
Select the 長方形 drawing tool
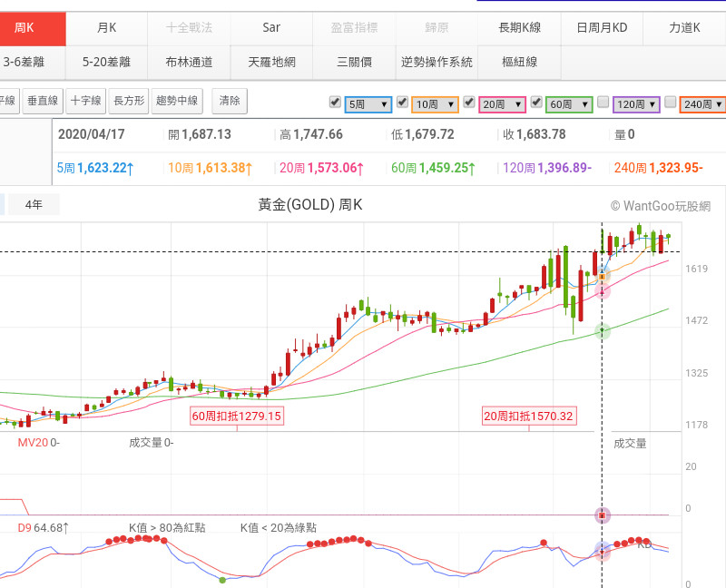pyautogui.click(x=129, y=102)
